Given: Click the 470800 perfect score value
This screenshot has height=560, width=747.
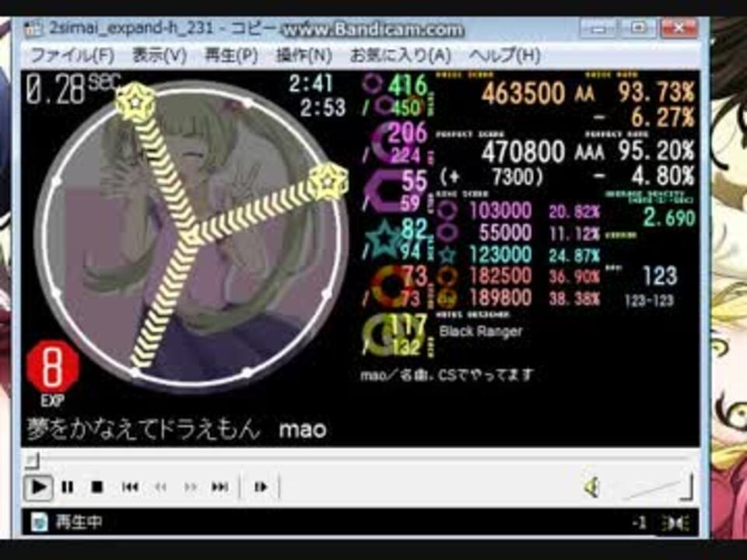Looking at the screenshot, I should tap(523, 152).
